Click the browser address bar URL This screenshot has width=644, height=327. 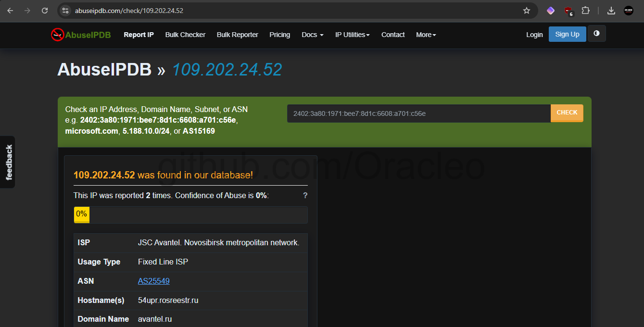pos(129,11)
